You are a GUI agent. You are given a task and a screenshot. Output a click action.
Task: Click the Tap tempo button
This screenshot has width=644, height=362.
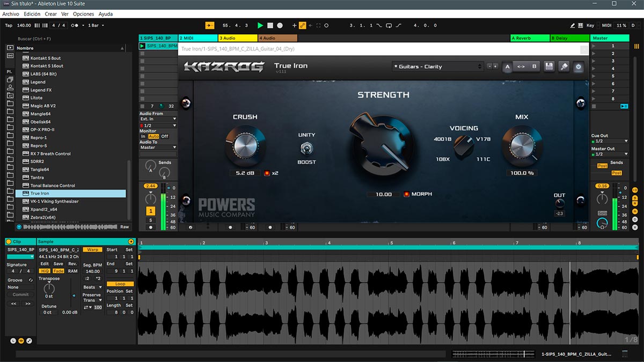[9, 25]
